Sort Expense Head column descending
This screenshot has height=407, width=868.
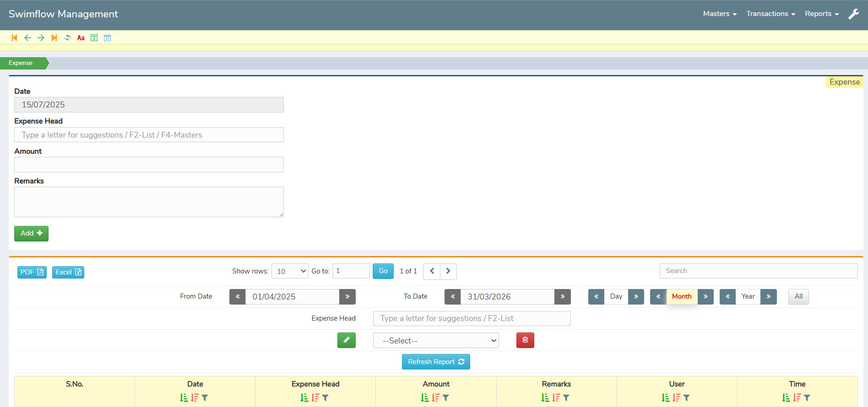pyautogui.click(x=315, y=398)
